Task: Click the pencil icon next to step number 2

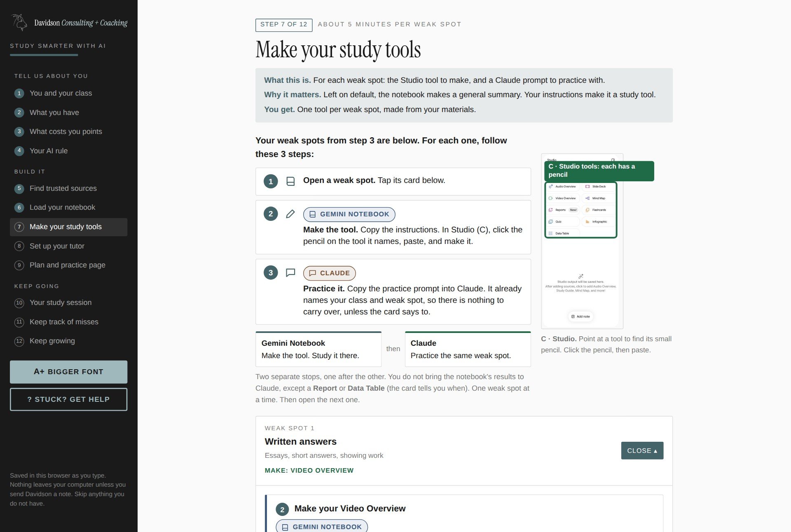Action: (x=290, y=214)
